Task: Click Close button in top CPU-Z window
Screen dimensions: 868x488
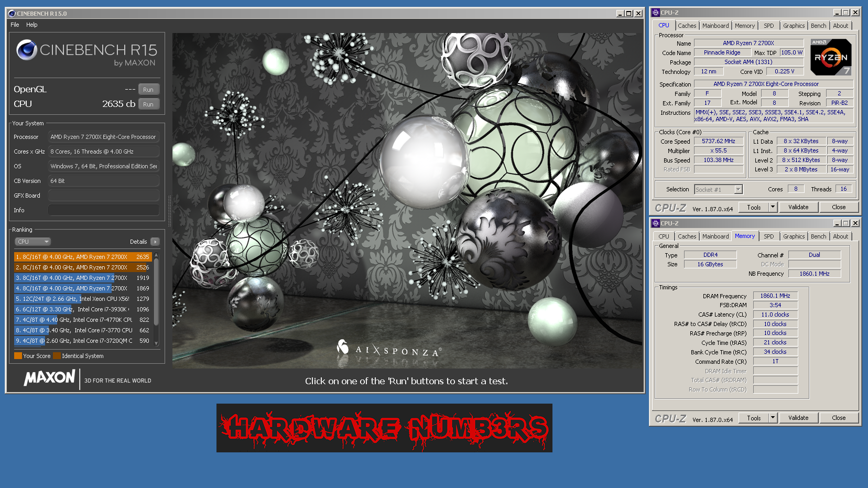Action: pos(839,208)
